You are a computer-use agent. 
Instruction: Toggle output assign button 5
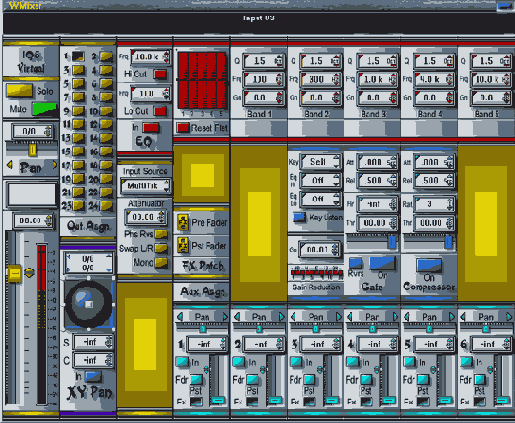[78, 83]
